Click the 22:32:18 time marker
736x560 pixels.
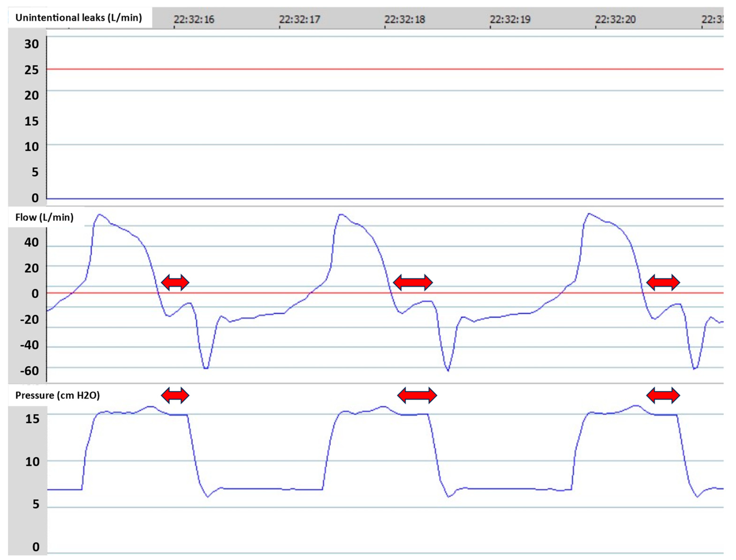[405, 19]
